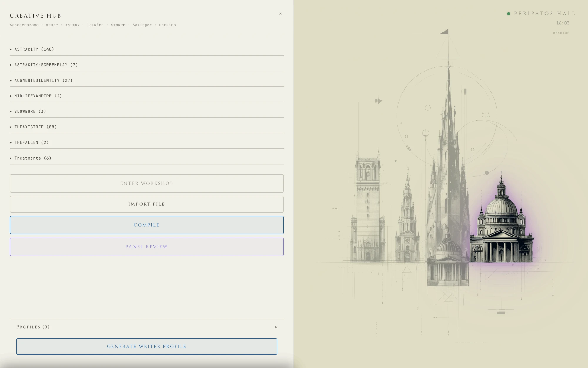
Task: Open Panel Review
Action: pyautogui.click(x=146, y=247)
